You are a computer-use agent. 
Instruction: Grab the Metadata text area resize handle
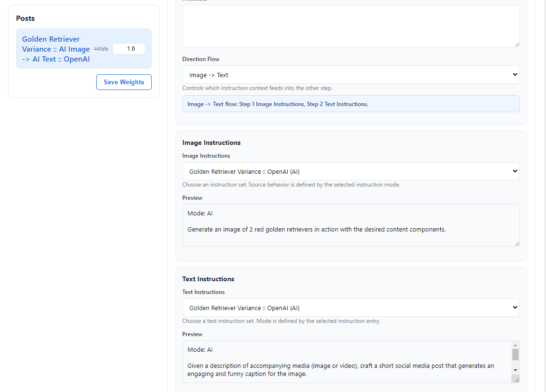[517, 44]
